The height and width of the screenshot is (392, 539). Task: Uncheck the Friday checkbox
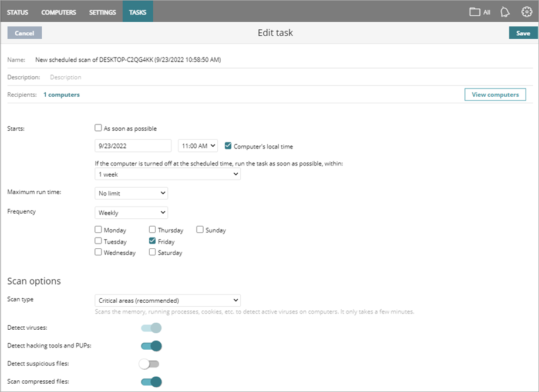tap(151, 241)
